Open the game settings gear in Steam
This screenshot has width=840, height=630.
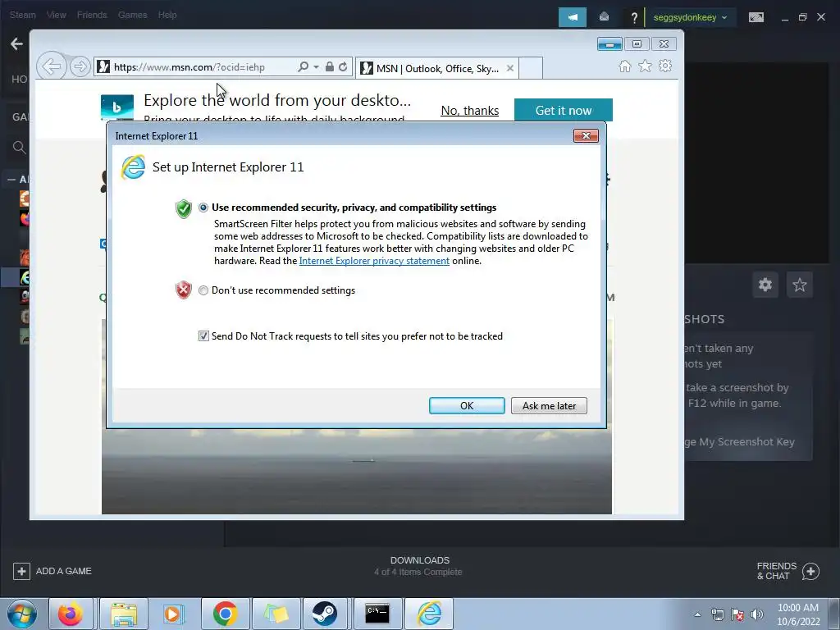(x=765, y=285)
